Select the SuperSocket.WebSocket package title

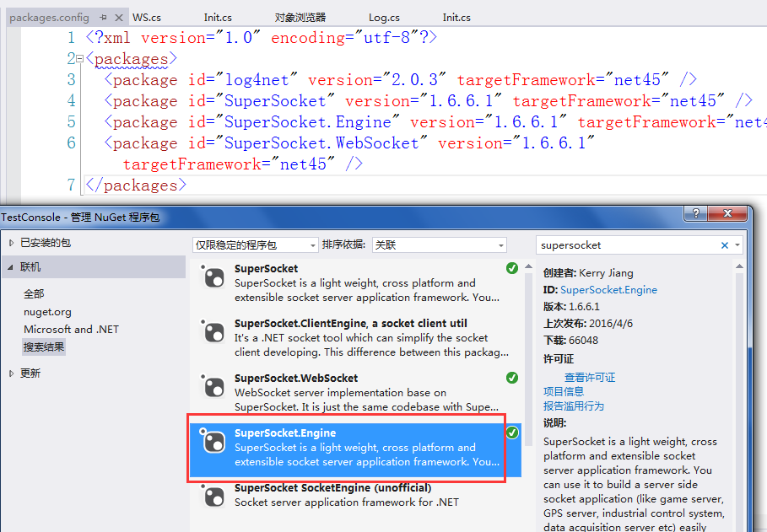pos(296,378)
